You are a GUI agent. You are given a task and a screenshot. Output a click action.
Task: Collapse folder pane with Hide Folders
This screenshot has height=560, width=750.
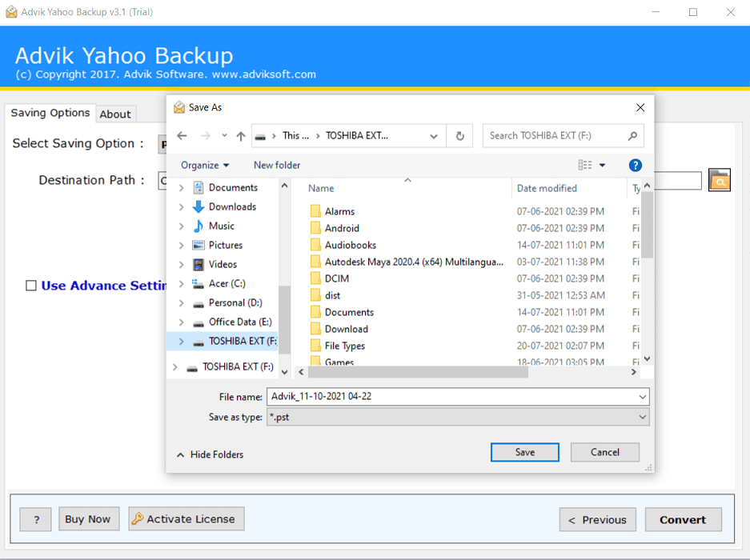pos(210,454)
